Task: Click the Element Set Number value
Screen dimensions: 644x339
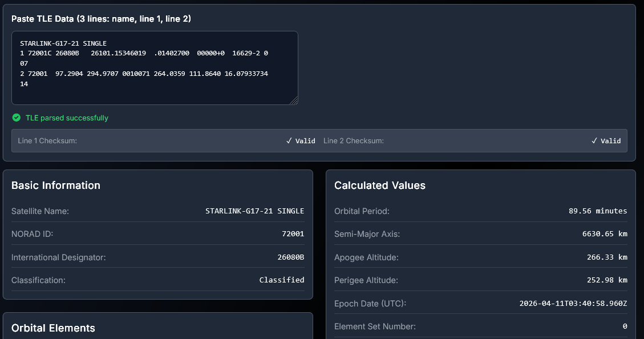Action: tap(625, 326)
